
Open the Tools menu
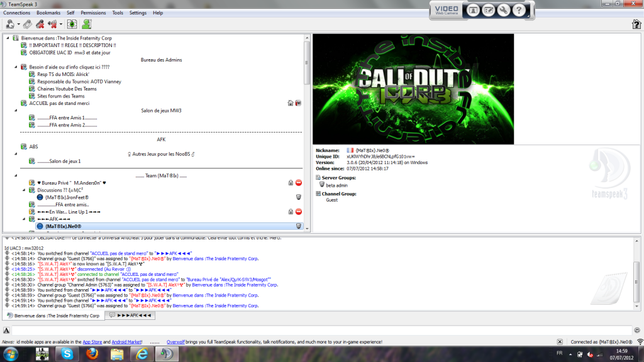click(118, 13)
